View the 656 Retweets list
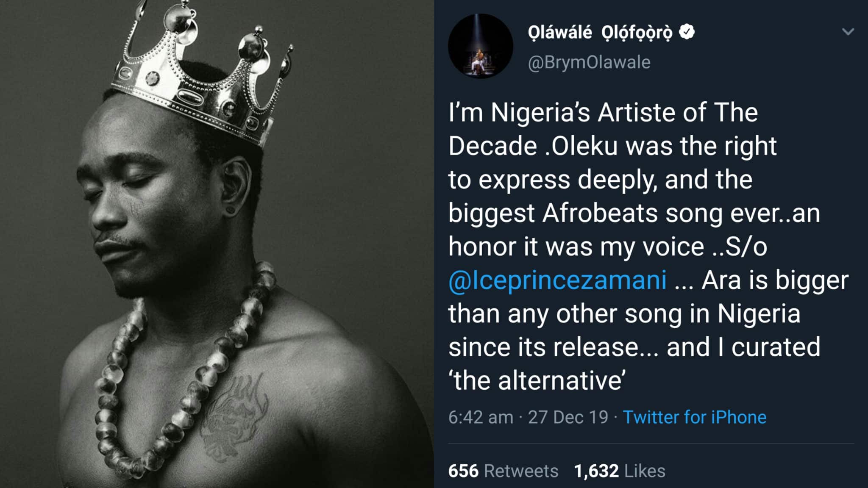 (503, 471)
